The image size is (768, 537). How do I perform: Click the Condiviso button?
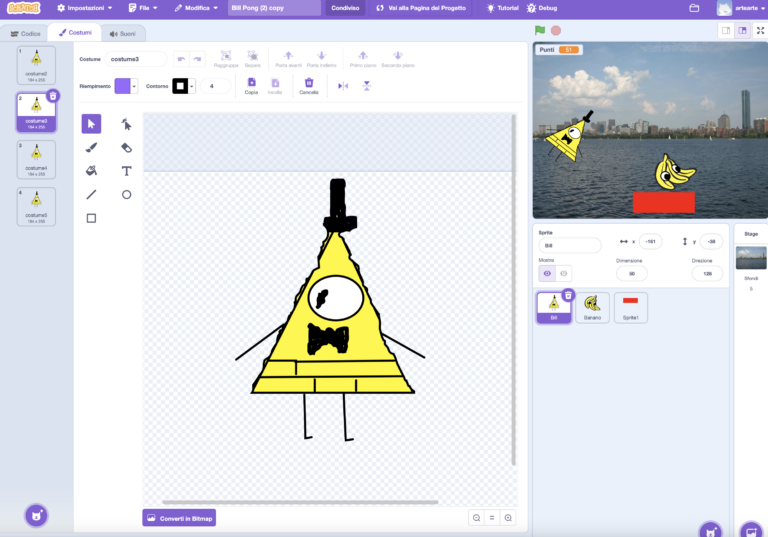click(345, 8)
